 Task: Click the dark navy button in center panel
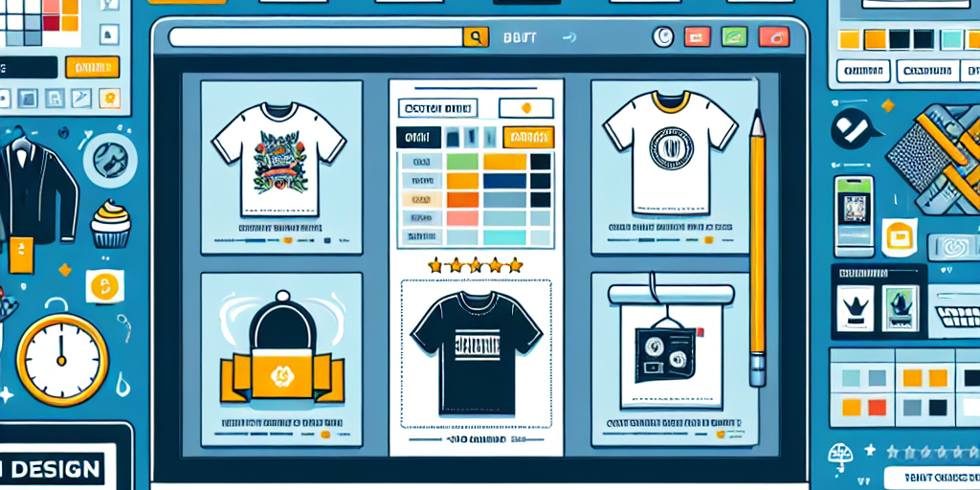pos(417,137)
